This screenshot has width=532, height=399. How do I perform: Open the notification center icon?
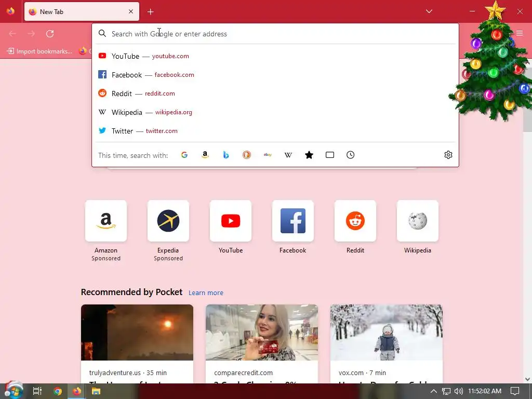point(515,391)
